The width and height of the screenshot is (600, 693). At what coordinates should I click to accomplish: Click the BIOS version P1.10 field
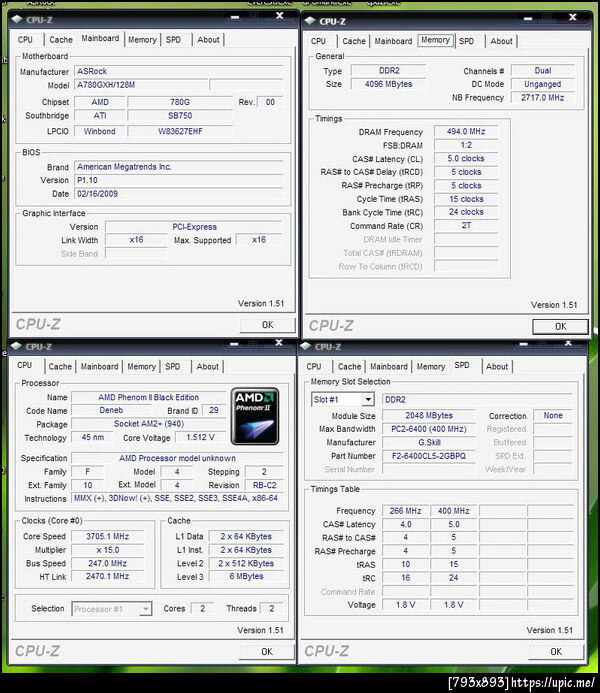(178, 180)
